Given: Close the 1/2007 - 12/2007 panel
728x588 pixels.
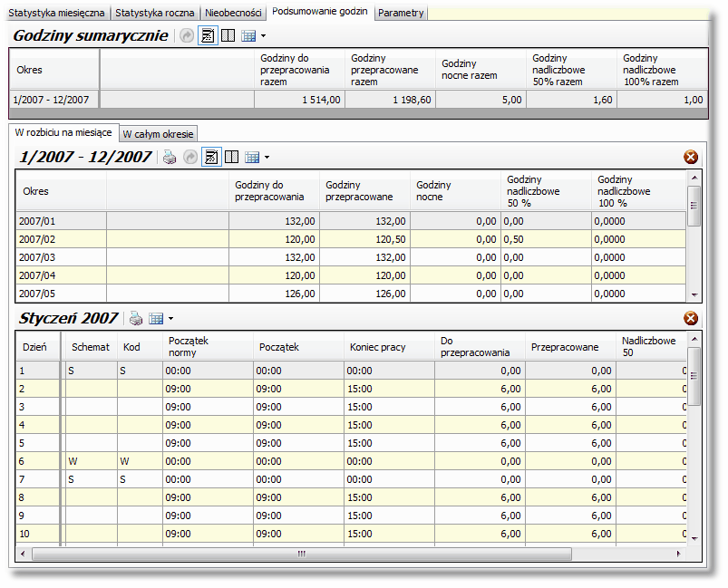Looking at the screenshot, I should tap(691, 158).
